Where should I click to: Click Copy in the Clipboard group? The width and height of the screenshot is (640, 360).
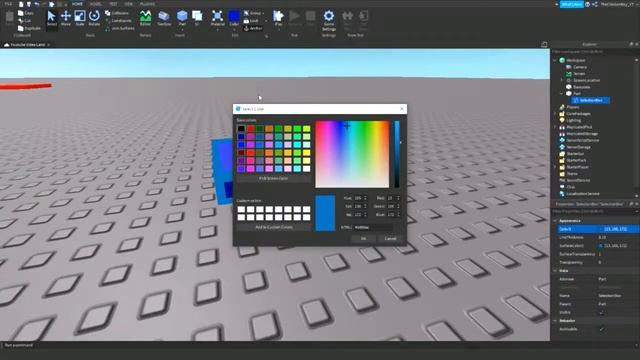tap(26, 13)
